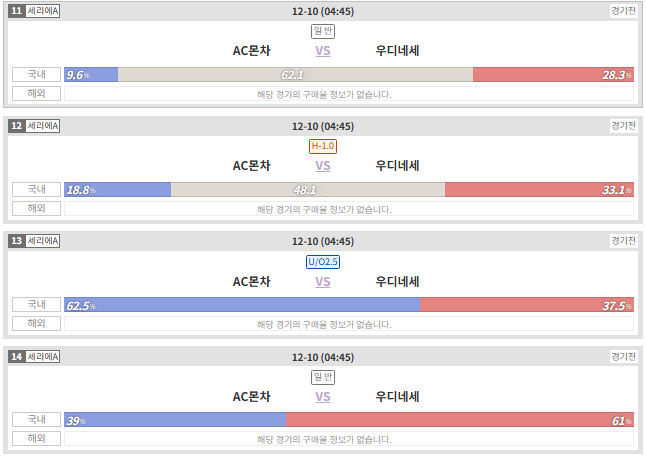Viewport: 646px width, 459px height.
Task: Click the 62.1% draw bar segment
Action: pos(295,75)
